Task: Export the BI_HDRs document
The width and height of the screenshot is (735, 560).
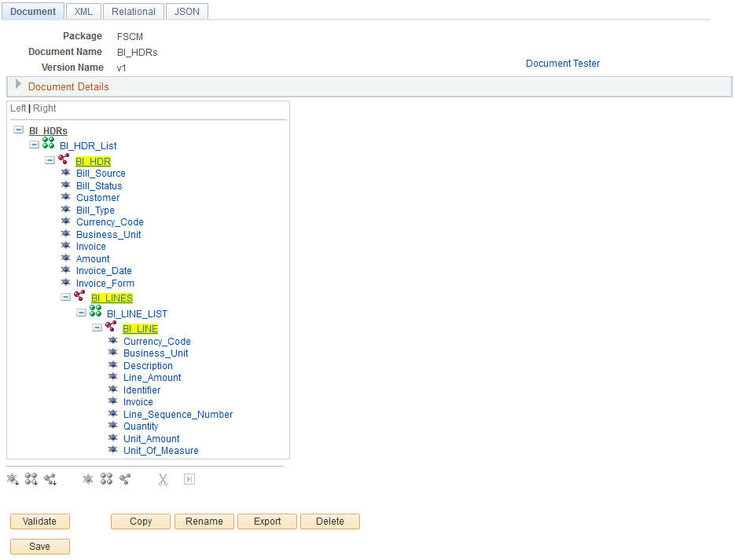Action: [x=267, y=521]
